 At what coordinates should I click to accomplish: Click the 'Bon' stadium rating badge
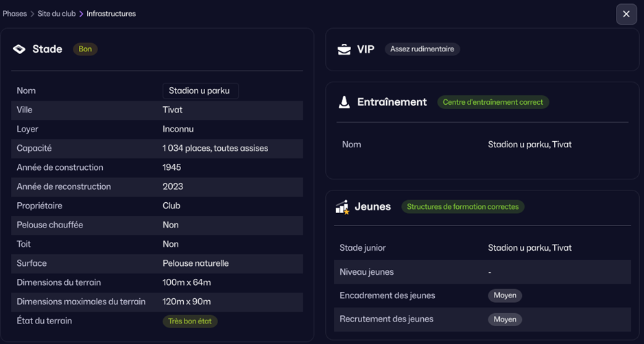pos(85,49)
